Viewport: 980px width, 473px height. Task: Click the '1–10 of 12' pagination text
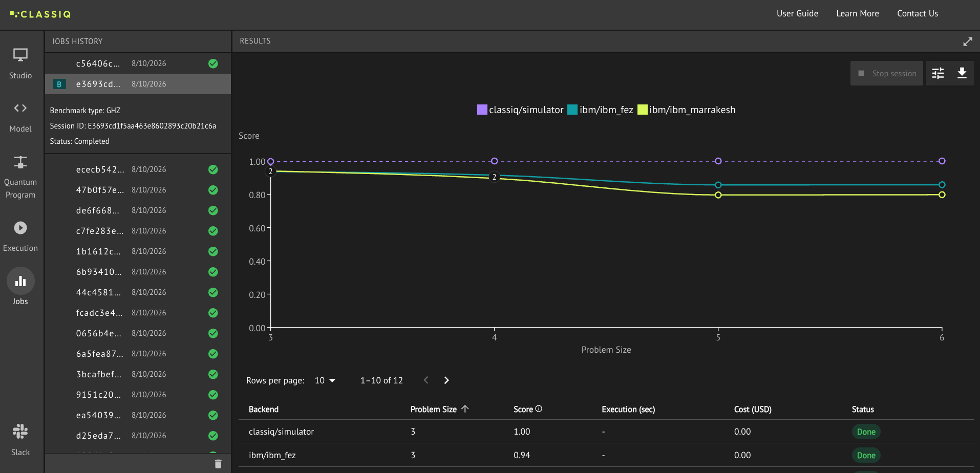coord(381,380)
